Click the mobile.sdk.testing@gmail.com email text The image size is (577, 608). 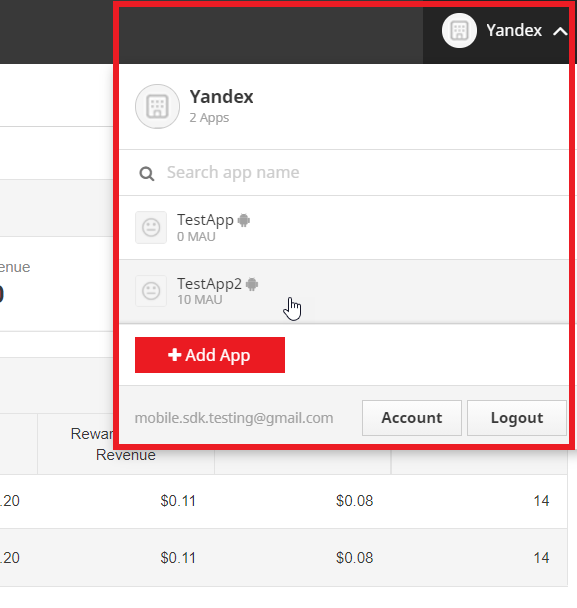point(234,418)
